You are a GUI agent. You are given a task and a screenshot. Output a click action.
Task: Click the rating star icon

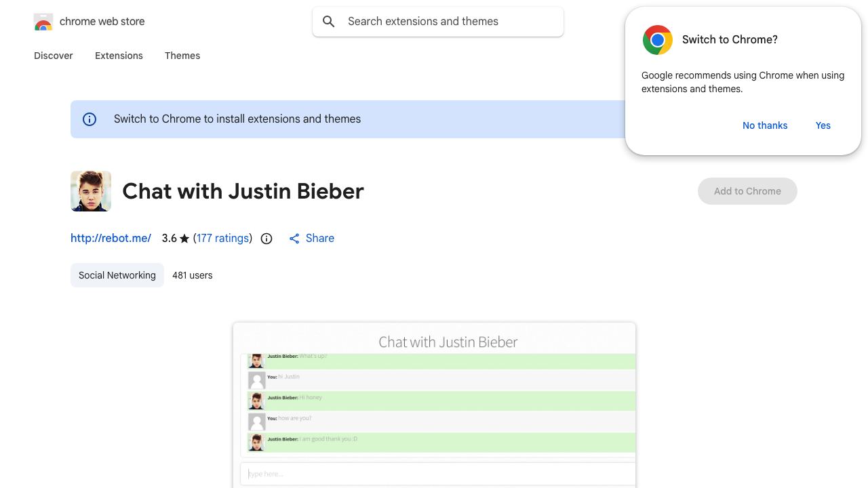pyautogui.click(x=184, y=239)
